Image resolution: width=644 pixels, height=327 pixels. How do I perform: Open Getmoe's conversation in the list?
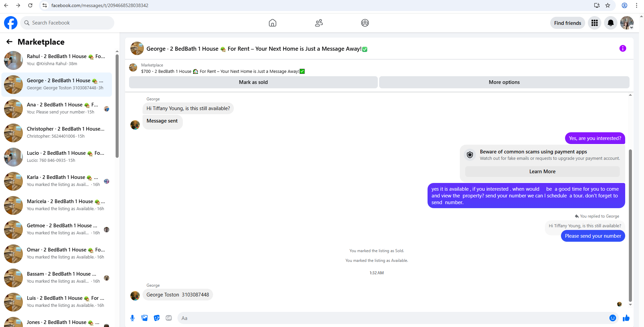(56, 230)
